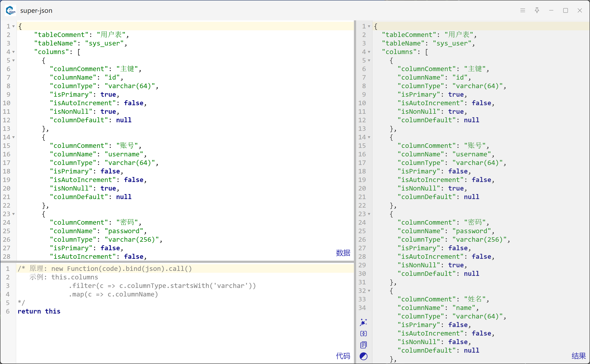Collapse line 1 fold arrow in result panel
Screen dimensions: 590x364
[x=369, y=26]
